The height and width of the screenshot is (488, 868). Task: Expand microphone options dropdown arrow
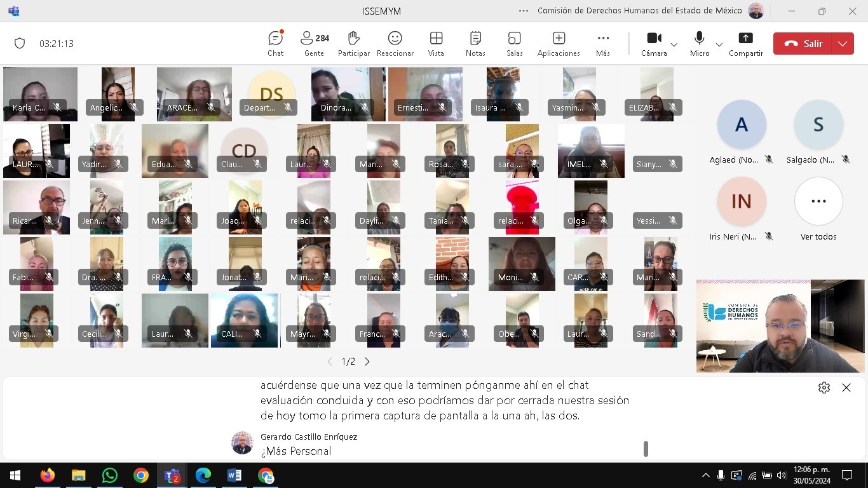tap(719, 44)
